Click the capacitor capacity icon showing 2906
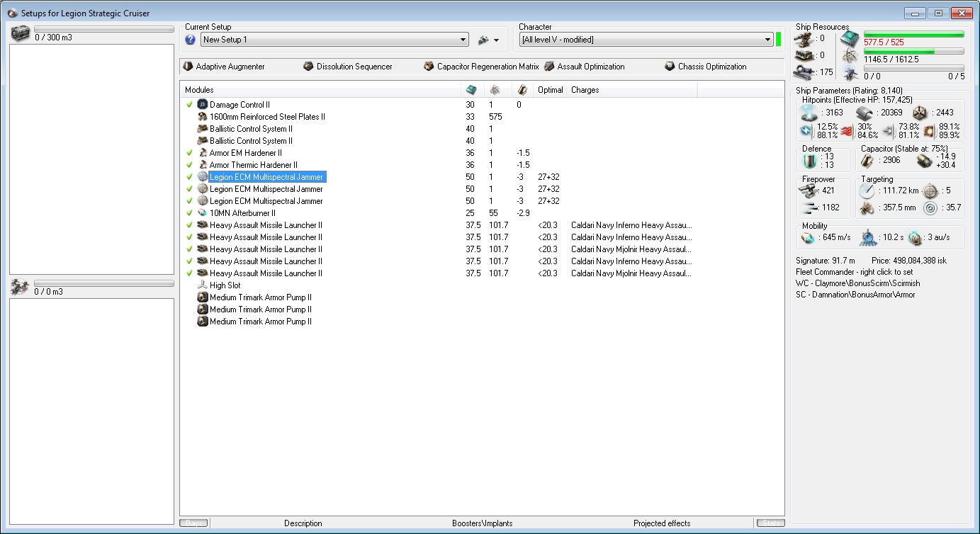Screen dimensions: 980x534 [868, 161]
